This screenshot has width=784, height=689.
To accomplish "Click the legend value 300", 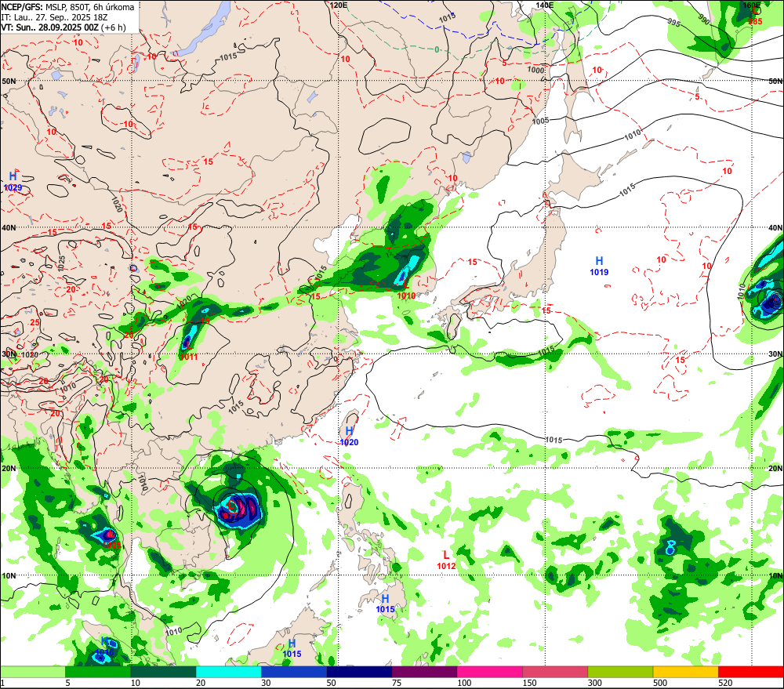I will click(594, 683).
